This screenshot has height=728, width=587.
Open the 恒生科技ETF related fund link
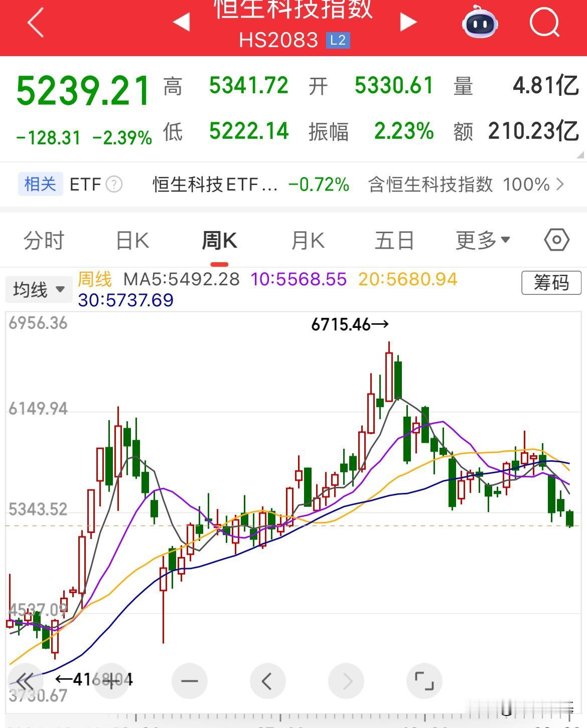[213, 185]
